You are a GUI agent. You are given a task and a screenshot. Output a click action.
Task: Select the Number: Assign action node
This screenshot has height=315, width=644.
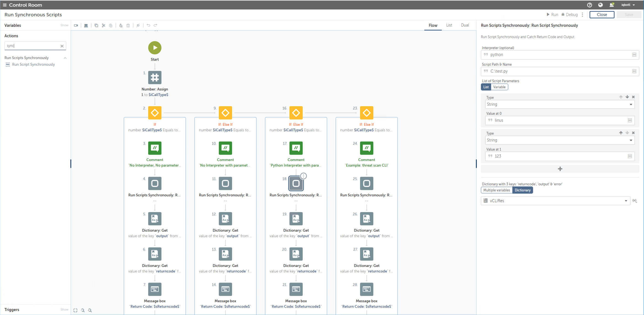pyautogui.click(x=155, y=78)
